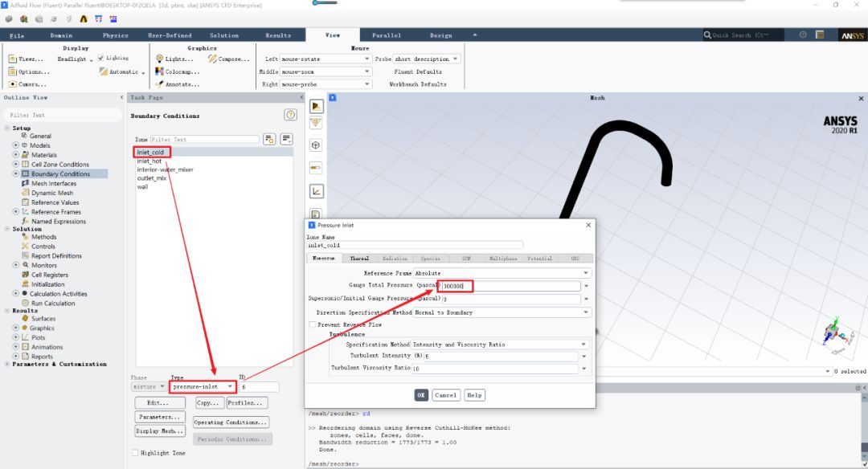Click the Named Expressions icon
The height and width of the screenshot is (469, 868).
tap(25, 221)
